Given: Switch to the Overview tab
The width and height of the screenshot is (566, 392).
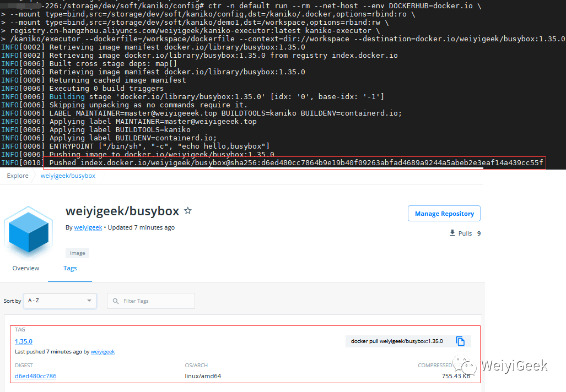Looking at the screenshot, I should click(26, 268).
